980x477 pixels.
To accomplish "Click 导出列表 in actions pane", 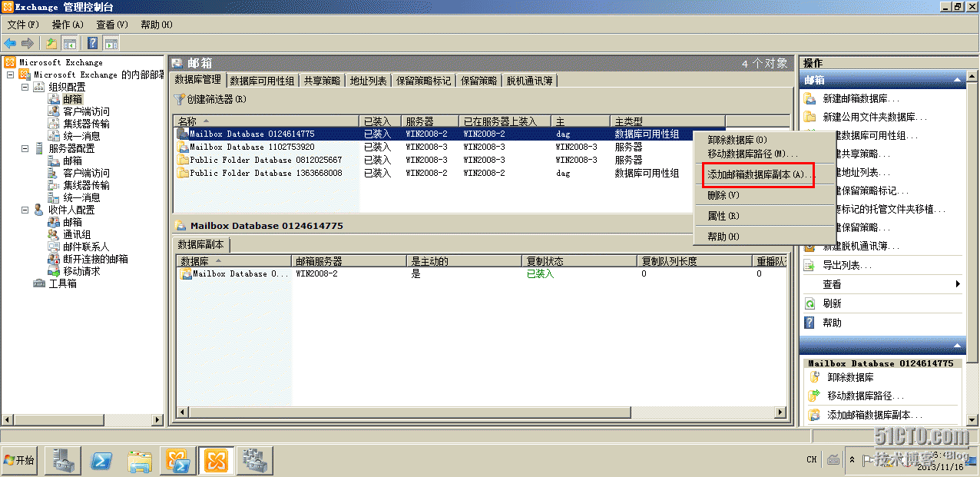I will point(847,265).
